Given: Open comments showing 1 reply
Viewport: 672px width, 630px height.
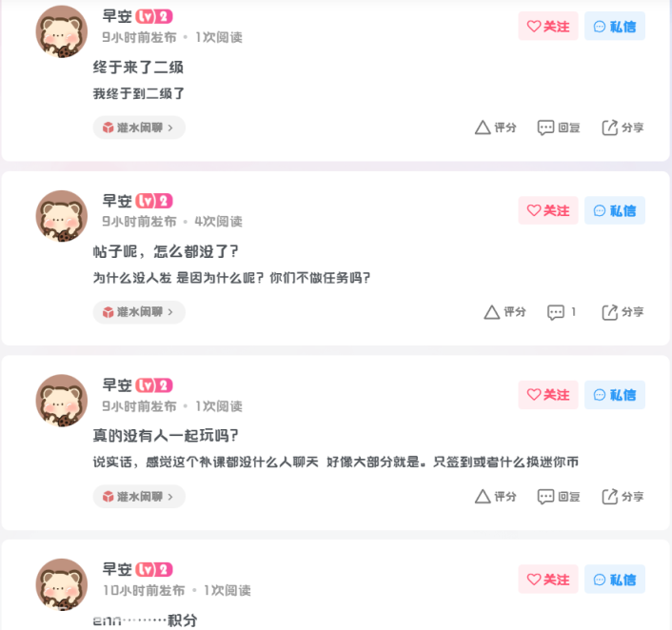Looking at the screenshot, I should pyautogui.click(x=561, y=312).
